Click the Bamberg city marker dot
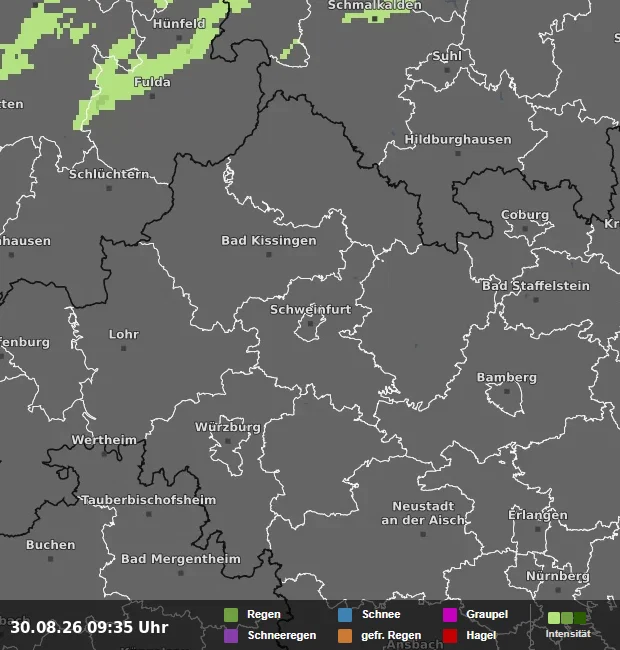 [x=506, y=391]
